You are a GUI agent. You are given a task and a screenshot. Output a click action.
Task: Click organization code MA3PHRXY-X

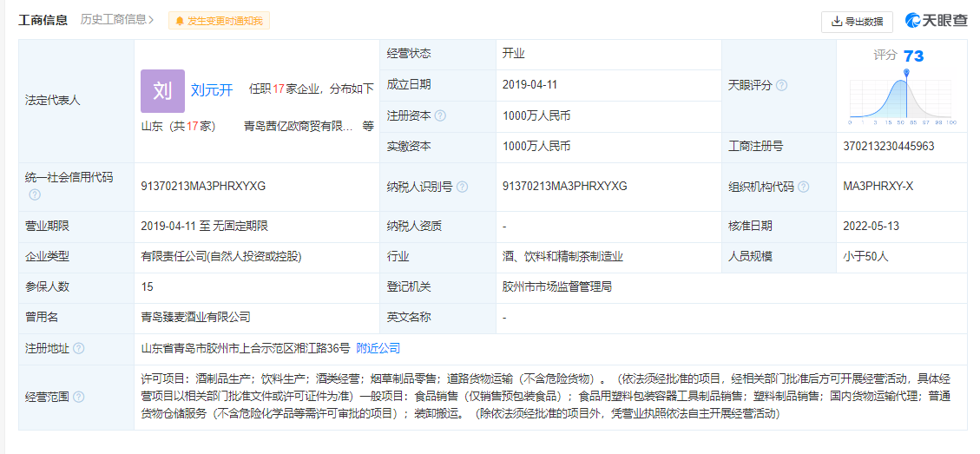click(x=878, y=186)
